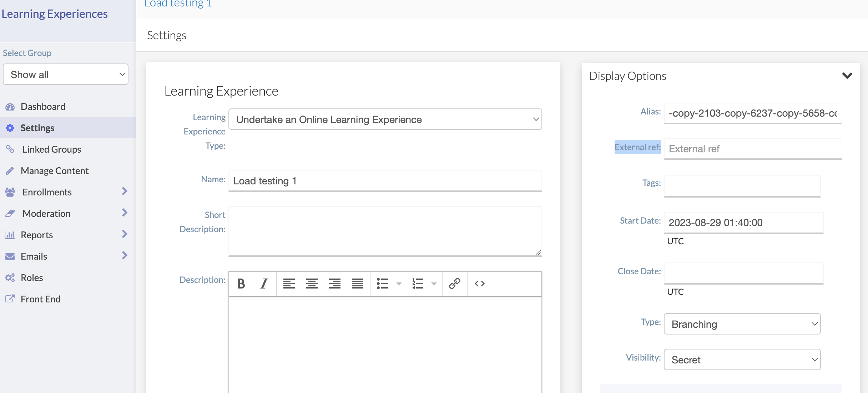The width and height of the screenshot is (868, 393).
Task: Click the Display Options title
Action: click(627, 76)
